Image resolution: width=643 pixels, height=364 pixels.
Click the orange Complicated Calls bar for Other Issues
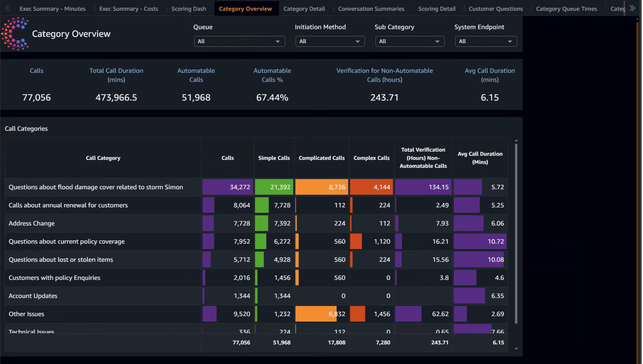click(x=316, y=314)
